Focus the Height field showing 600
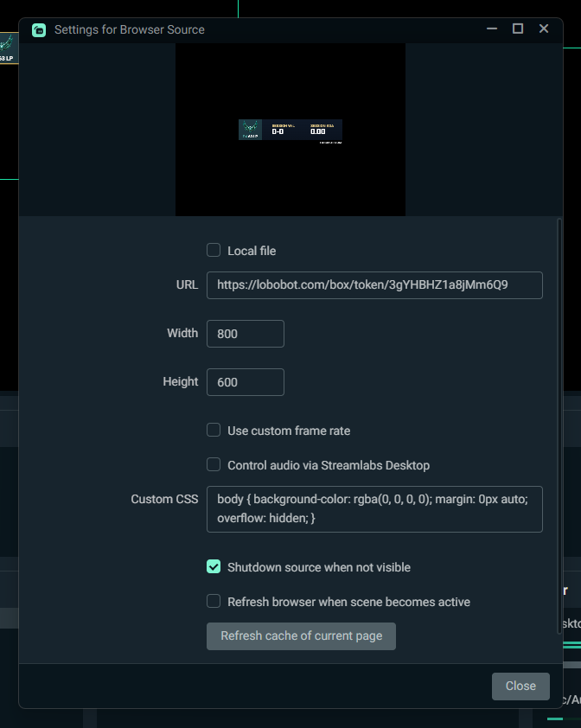 [245, 382]
